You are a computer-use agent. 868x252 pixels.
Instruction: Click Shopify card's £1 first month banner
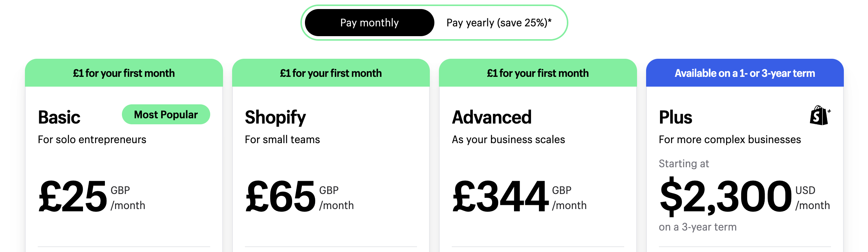[x=331, y=73]
